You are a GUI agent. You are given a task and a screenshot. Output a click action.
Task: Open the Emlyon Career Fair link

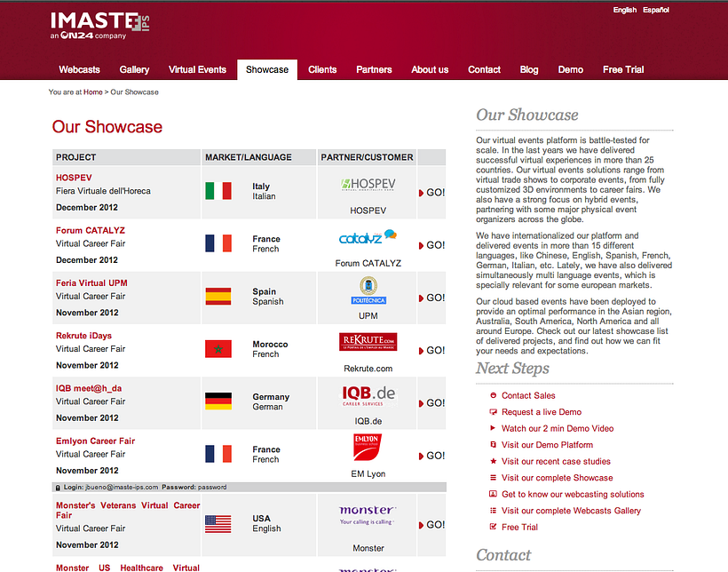coord(95,441)
